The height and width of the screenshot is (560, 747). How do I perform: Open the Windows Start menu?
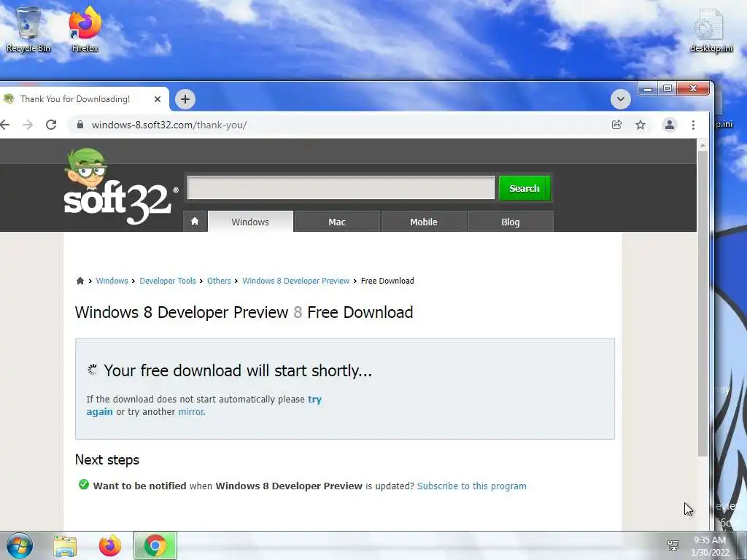coord(20,545)
